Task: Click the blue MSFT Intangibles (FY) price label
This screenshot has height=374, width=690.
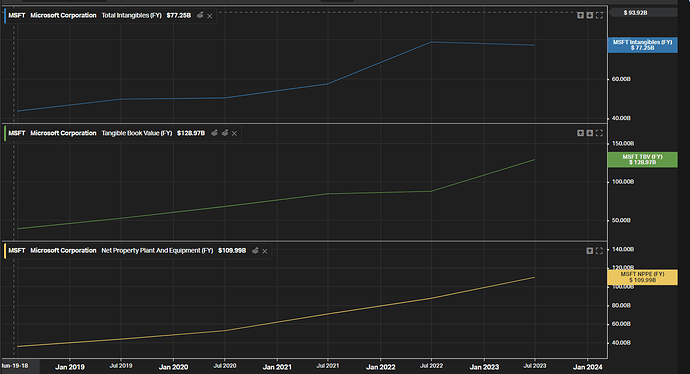Action: coord(642,45)
